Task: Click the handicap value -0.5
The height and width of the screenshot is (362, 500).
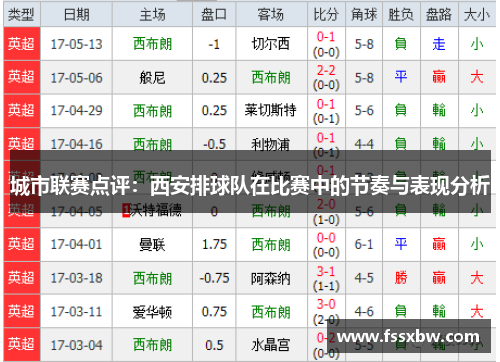Action: click(x=214, y=144)
